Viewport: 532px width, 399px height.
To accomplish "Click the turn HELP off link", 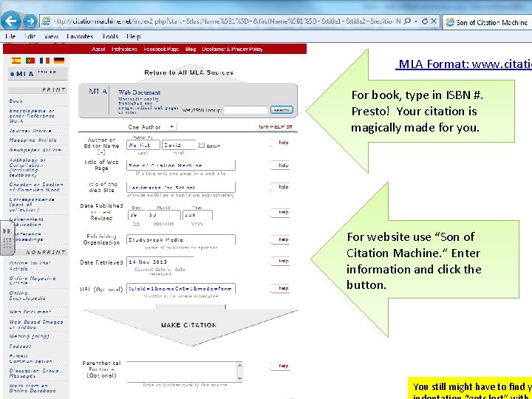I will pos(276,127).
